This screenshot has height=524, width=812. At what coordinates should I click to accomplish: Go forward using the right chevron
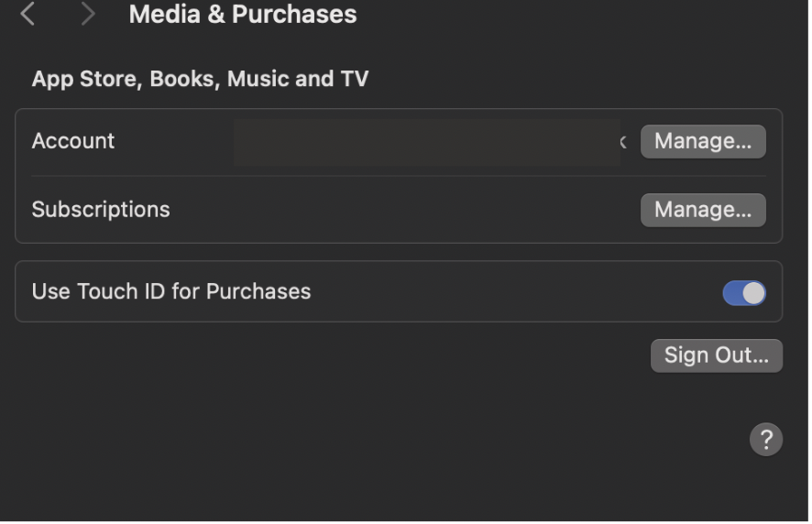tap(88, 14)
